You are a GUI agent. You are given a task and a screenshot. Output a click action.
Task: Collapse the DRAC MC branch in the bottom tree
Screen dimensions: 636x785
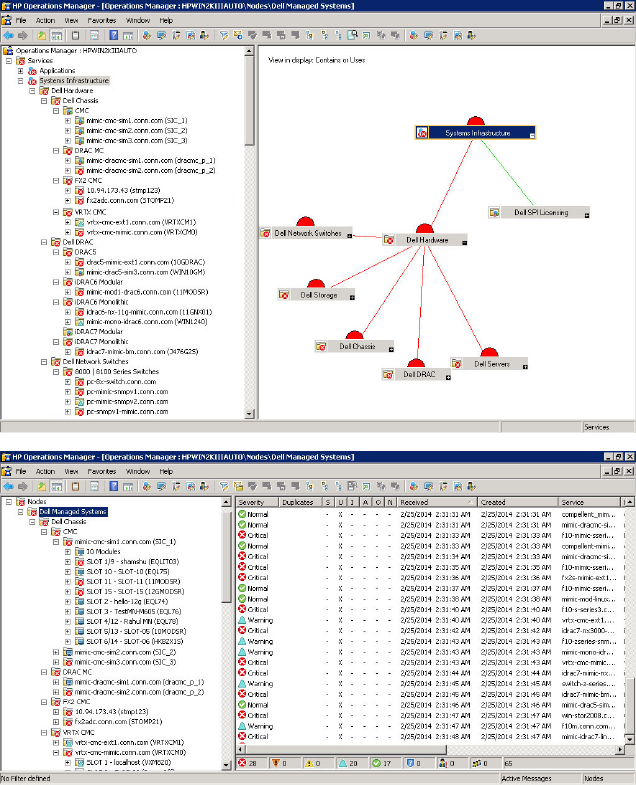tap(44, 672)
